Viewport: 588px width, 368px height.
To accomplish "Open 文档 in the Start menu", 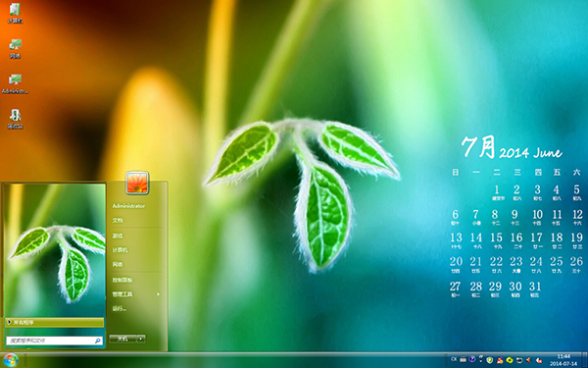I will (x=118, y=221).
